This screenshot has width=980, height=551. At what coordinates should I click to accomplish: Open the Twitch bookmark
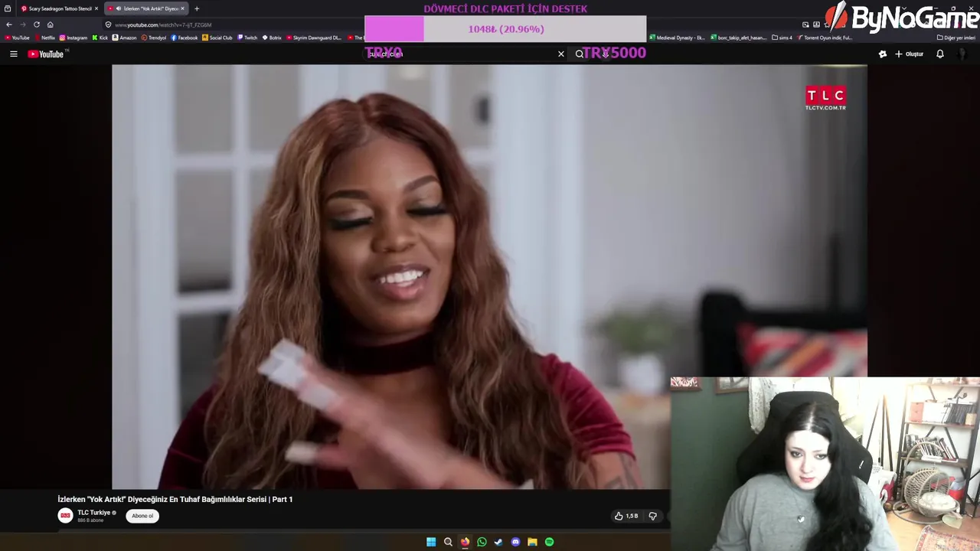coord(247,37)
